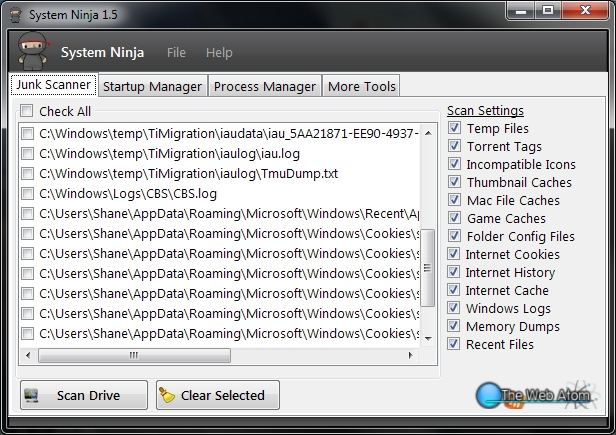Disable Mac File Caches scanning
The width and height of the screenshot is (616, 435).
point(454,200)
